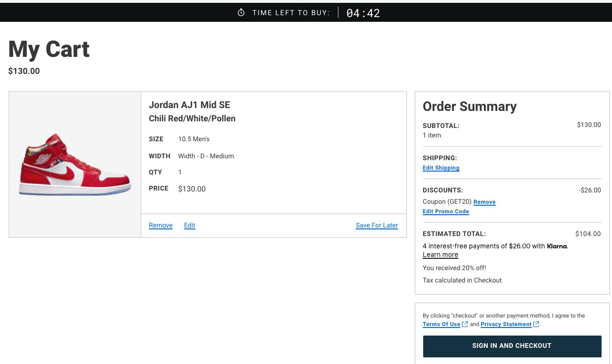Click Save For Later link
612x364 pixels.
click(377, 225)
